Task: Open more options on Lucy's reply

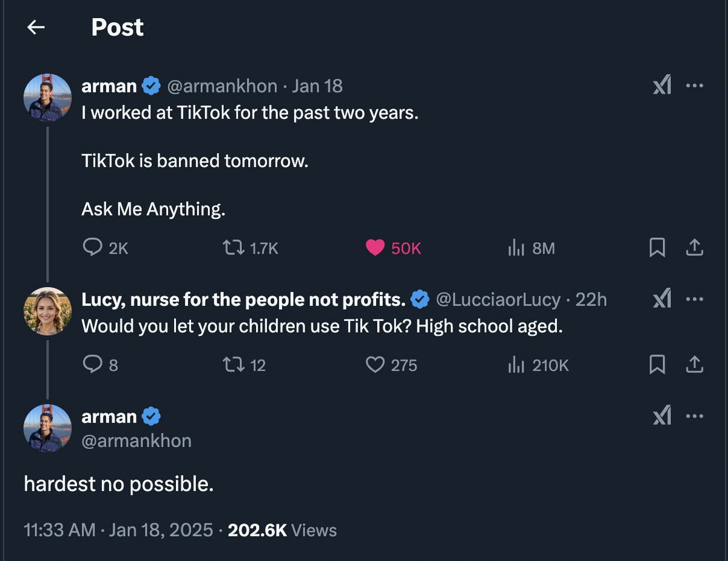Action: click(x=694, y=299)
